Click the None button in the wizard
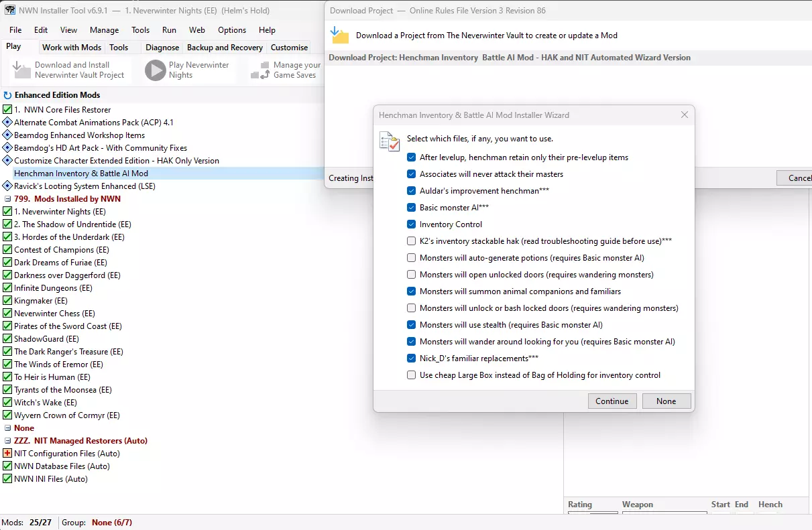 (666, 401)
